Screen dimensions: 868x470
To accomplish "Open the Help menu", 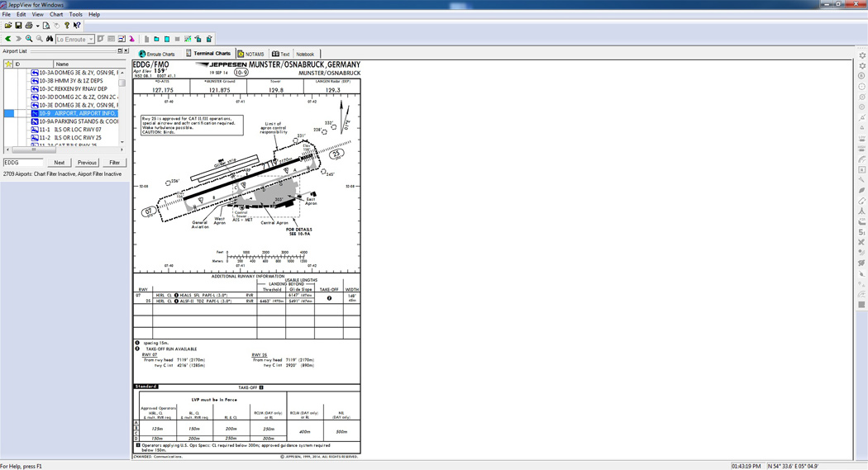I will [x=94, y=14].
